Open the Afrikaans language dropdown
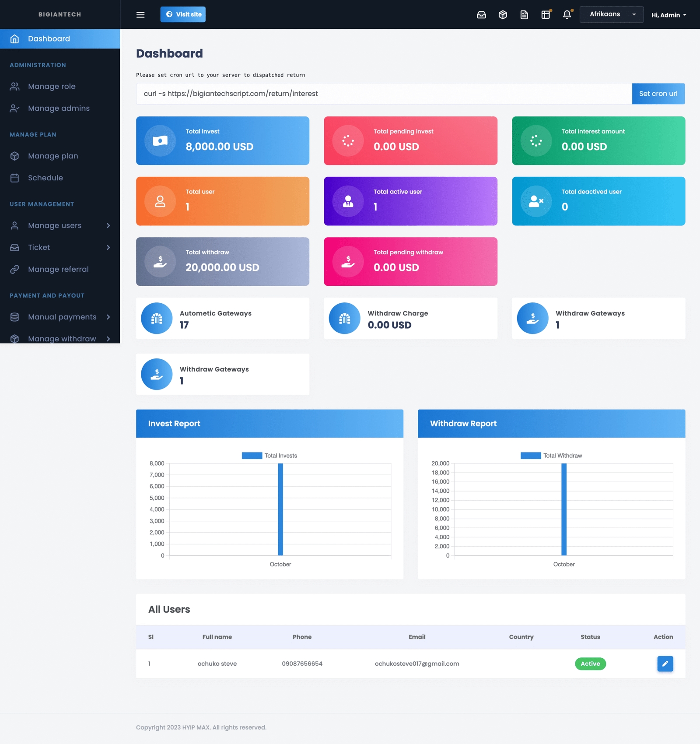Image resolution: width=700 pixels, height=744 pixels. [611, 14]
